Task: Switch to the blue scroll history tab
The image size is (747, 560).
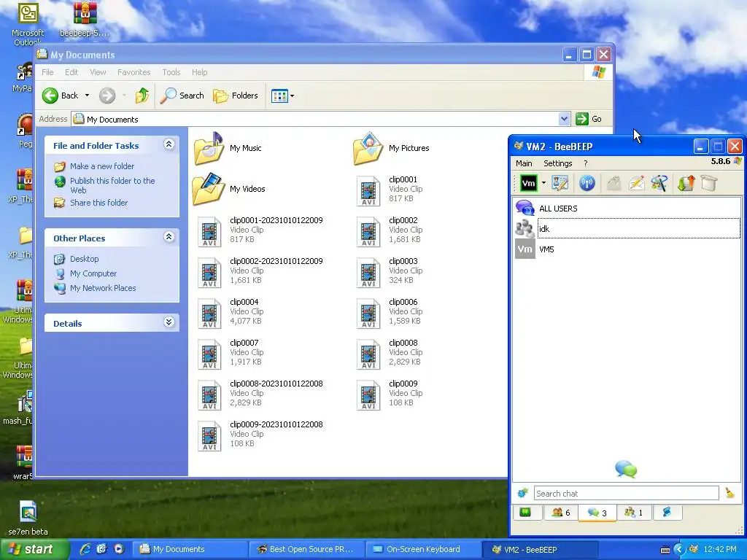Action: click(x=667, y=513)
